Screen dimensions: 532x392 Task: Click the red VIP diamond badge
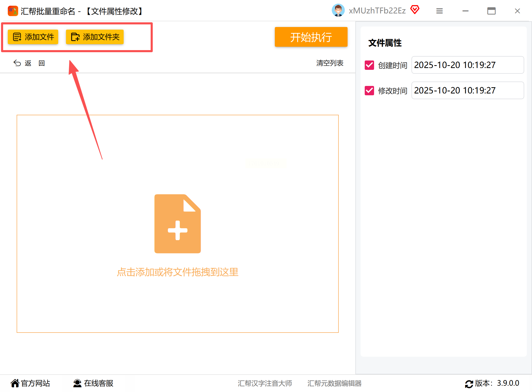[415, 10]
